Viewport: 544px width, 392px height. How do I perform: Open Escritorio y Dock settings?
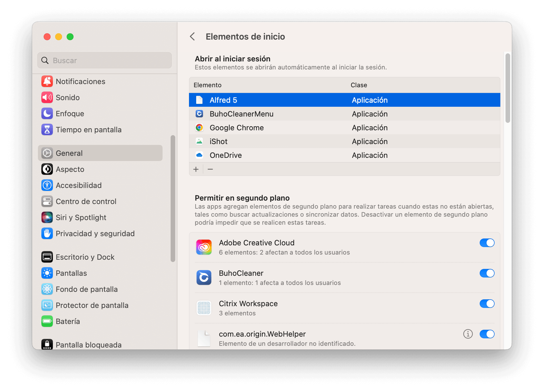[x=85, y=257]
